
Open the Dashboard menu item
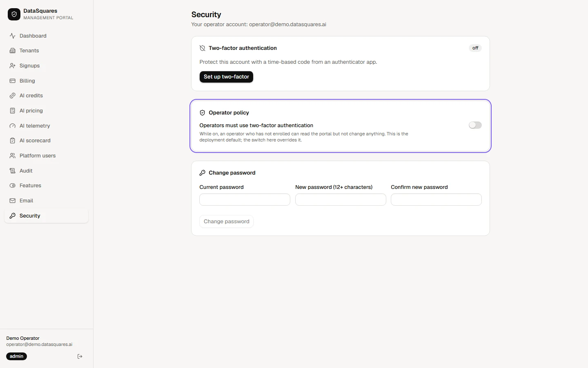coord(46,36)
